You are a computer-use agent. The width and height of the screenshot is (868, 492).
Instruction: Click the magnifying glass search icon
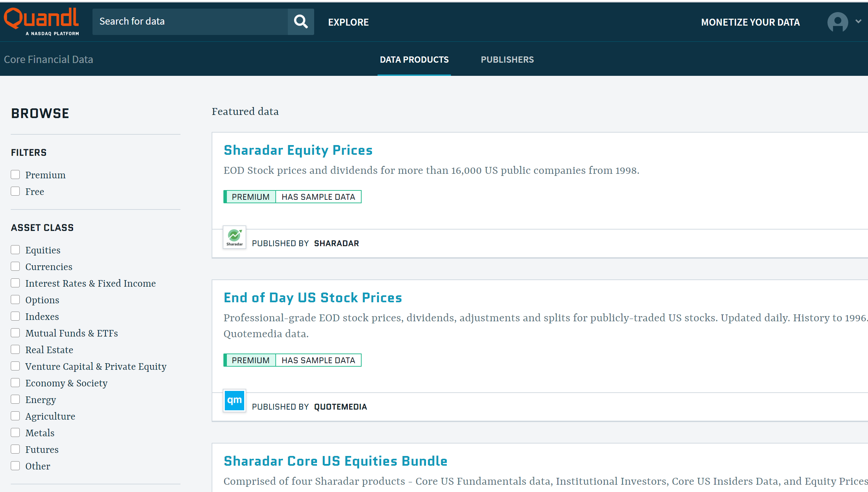301,22
